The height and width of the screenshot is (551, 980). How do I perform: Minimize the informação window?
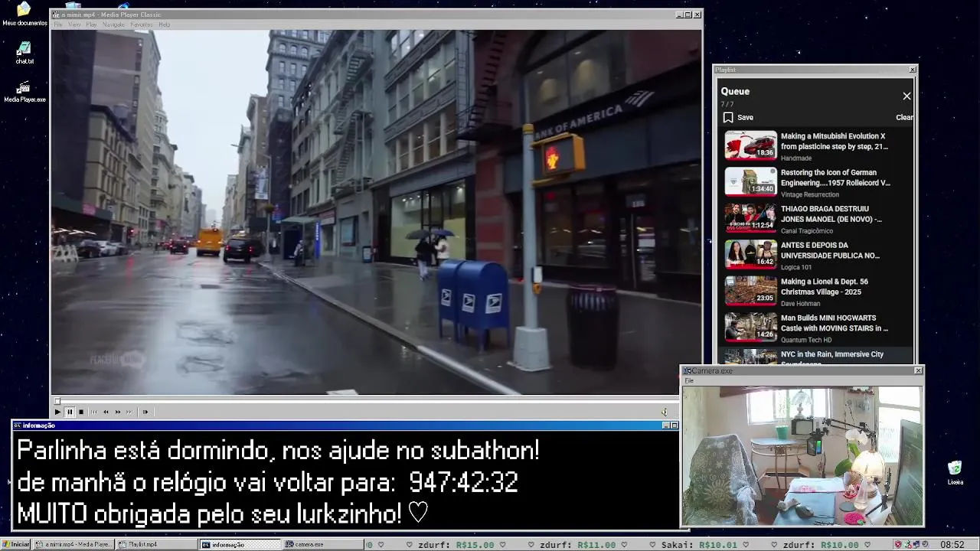[665, 425]
